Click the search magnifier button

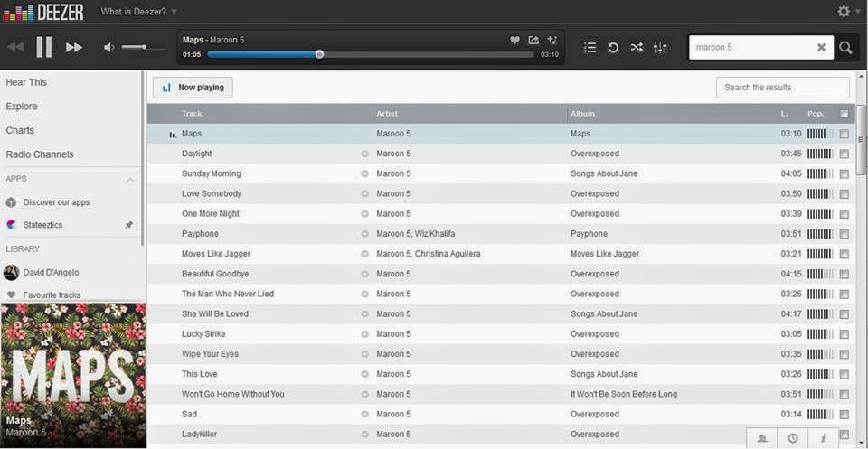pyautogui.click(x=845, y=48)
